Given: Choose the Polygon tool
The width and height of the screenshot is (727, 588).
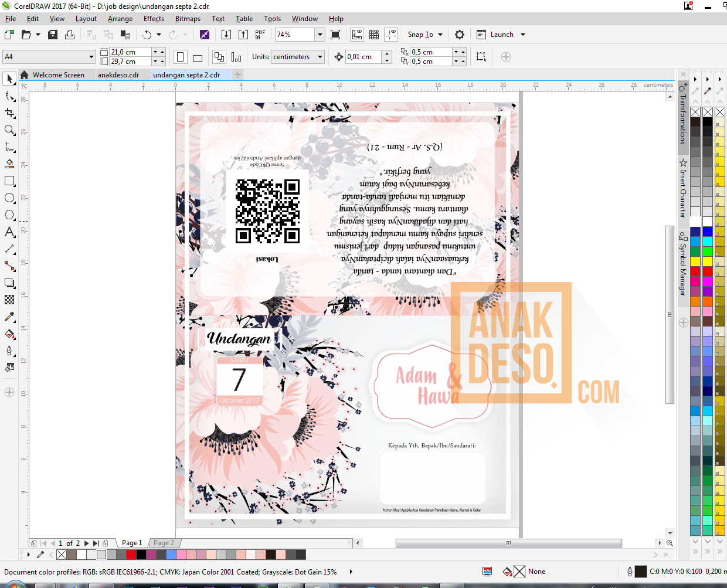Looking at the screenshot, I should [9, 215].
